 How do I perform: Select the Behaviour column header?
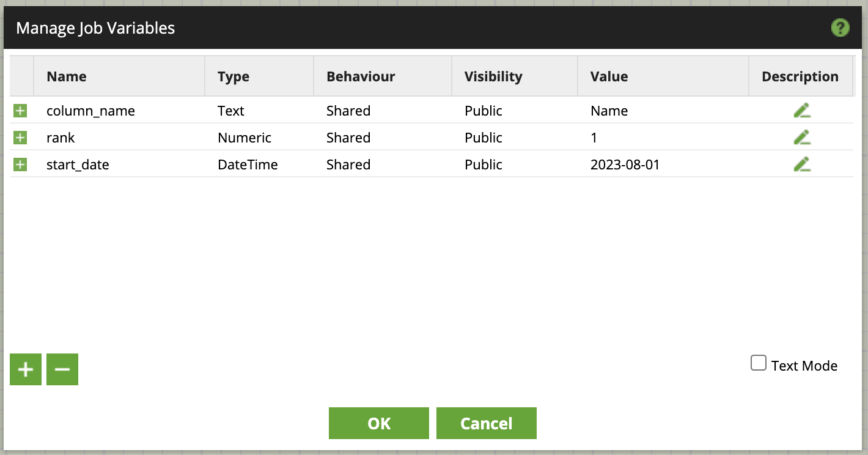click(x=383, y=76)
